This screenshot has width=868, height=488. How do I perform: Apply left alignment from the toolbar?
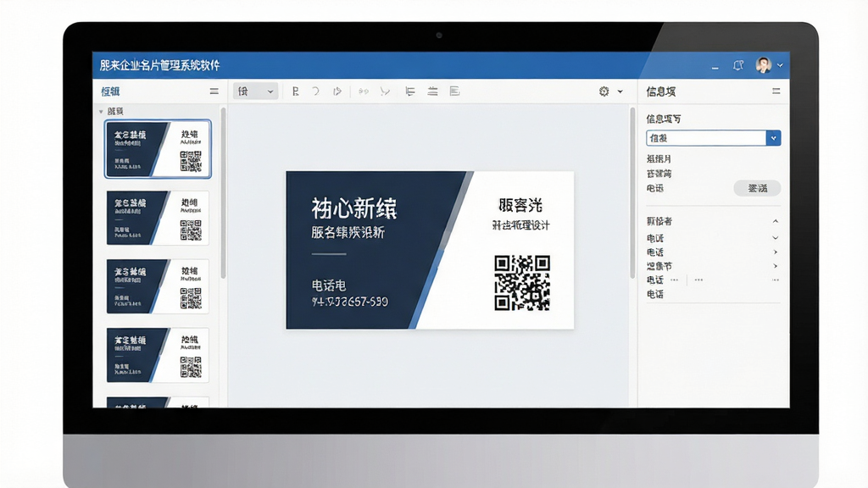pos(410,91)
